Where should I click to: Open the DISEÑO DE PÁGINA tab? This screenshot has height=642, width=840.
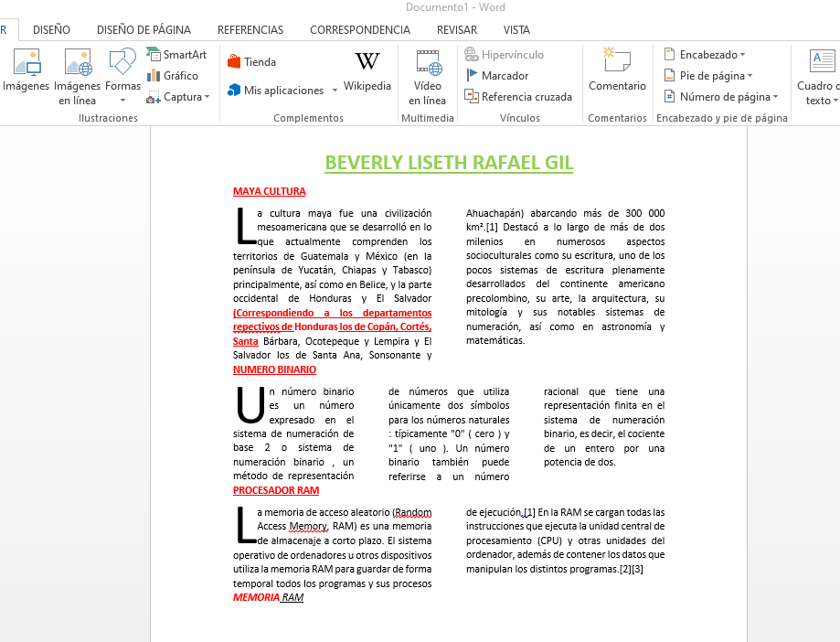(x=144, y=30)
